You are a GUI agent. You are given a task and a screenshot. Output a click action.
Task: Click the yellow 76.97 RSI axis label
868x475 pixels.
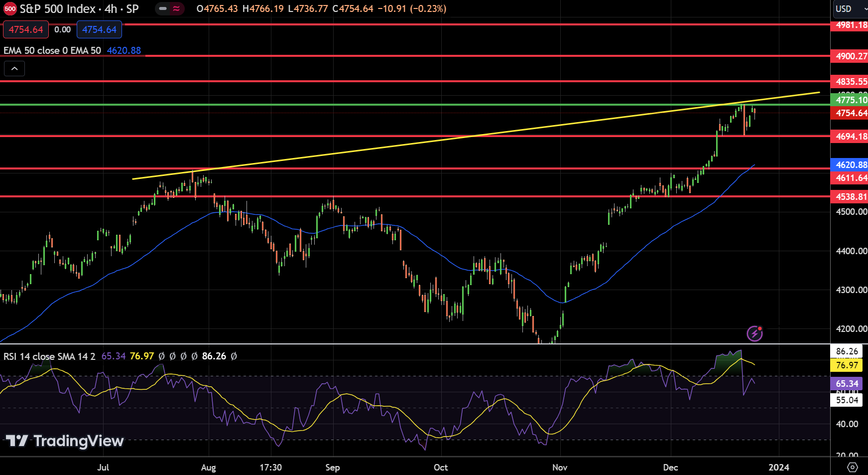click(x=847, y=365)
